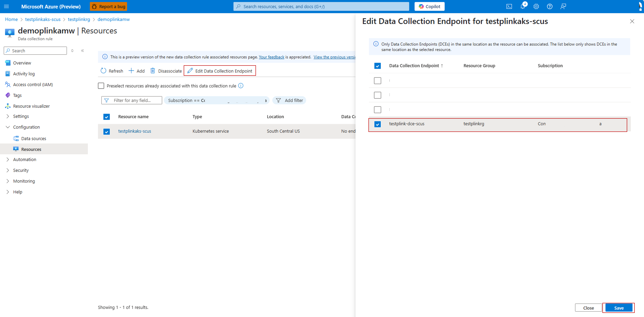Viewport: 644px width, 317px height.
Task: Uncheck the testplinkaks-scus resource row checkbox
Action: (x=106, y=131)
